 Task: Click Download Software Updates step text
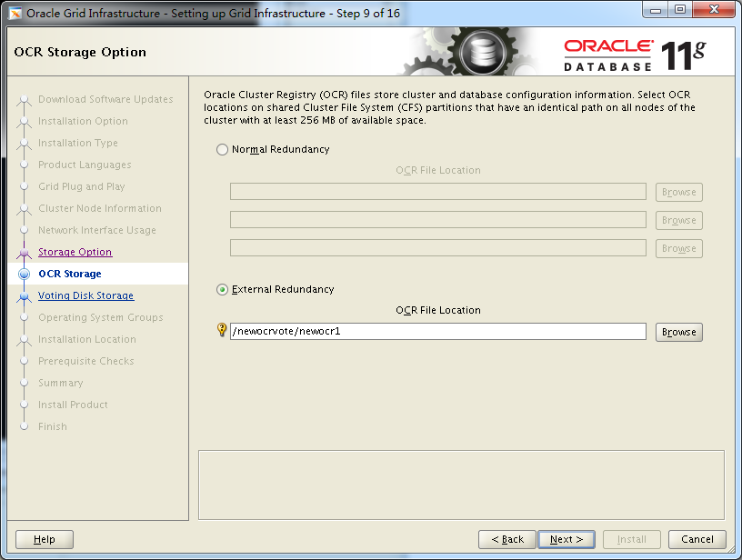pyautogui.click(x=105, y=99)
